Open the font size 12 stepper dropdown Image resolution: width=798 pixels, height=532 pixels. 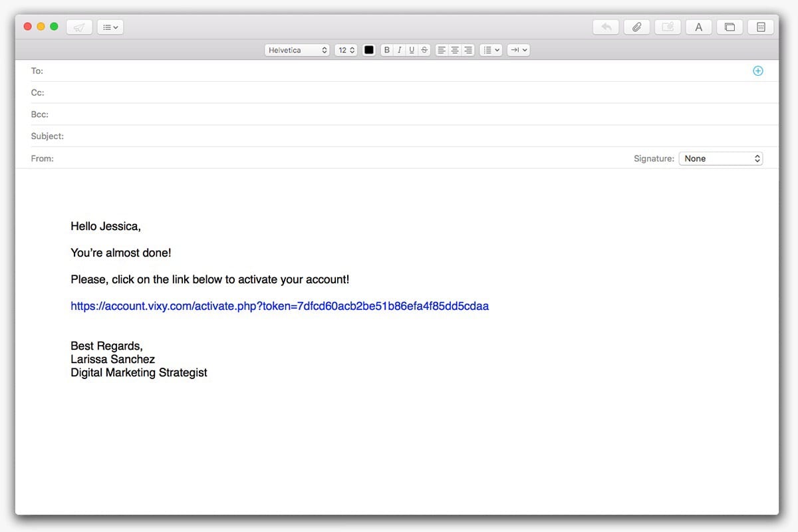click(x=345, y=49)
